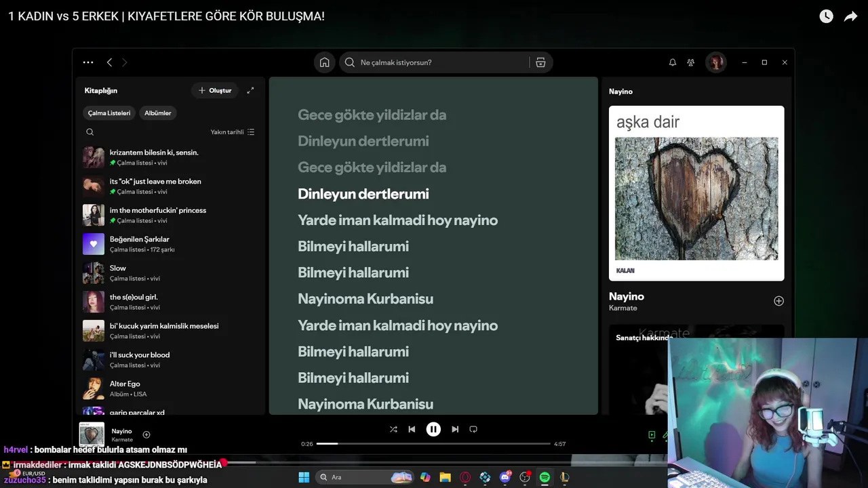Open Karmate artist link in sidebar

pyautogui.click(x=623, y=308)
